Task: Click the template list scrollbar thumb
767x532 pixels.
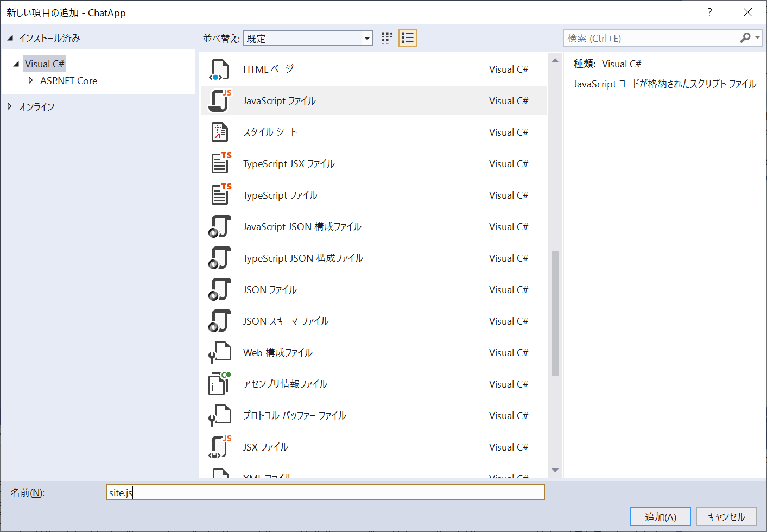Action: point(555,313)
